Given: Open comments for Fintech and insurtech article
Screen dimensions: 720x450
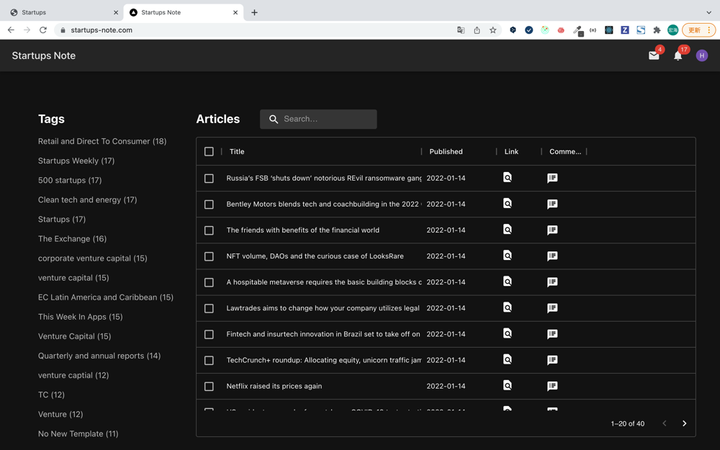Looking at the screenshot, I should point(552,334).
